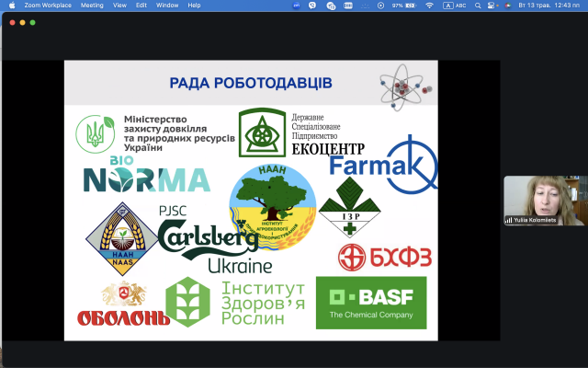Click the diamond НААН NAAS emblem
The width and height of the screenshot is (588, 368).
tap(122, 239)
